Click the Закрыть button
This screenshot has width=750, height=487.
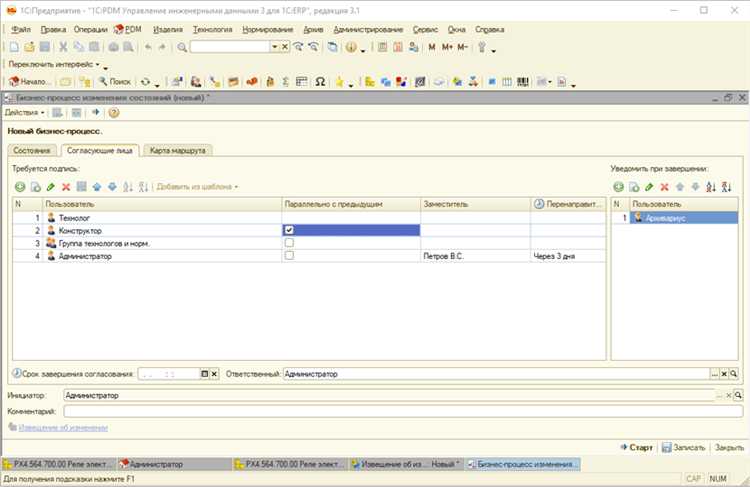pyautogui.click(x=729, y=447)
